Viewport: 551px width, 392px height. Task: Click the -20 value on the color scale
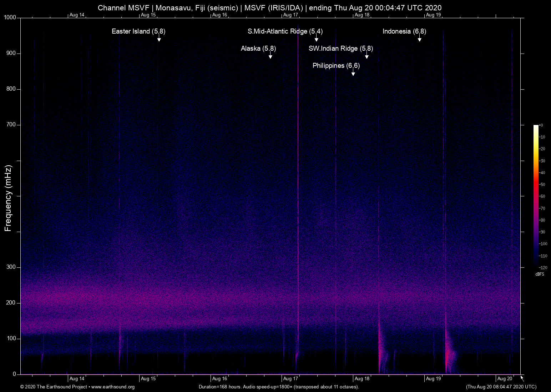click(x=542, y=149)
